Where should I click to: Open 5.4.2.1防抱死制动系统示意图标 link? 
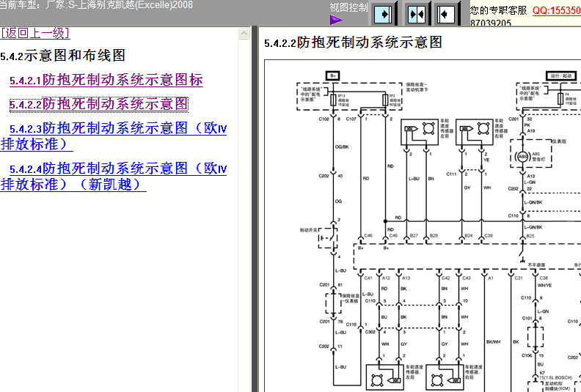pos(106,80)
